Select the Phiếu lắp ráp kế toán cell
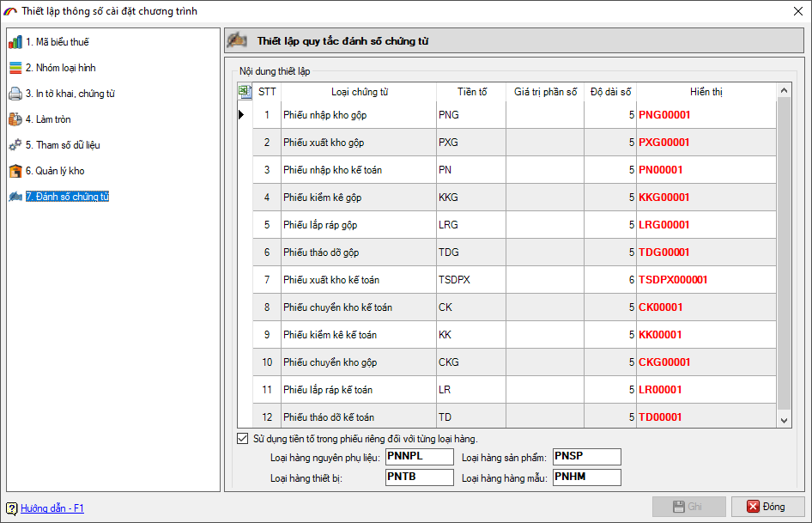Image resolution: width=812 pixels, height=523 pixels. [x=359, y=390]
